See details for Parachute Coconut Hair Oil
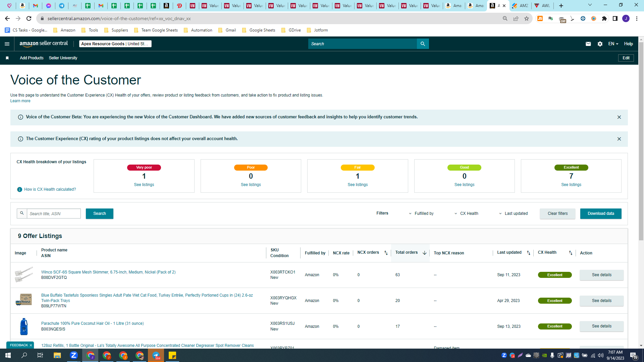Image resolution: width=644 pixels, height=362 pixels. 601,326
